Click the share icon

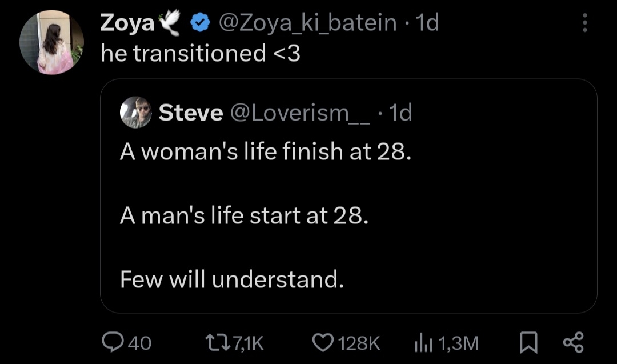click(x=573, y=342)
